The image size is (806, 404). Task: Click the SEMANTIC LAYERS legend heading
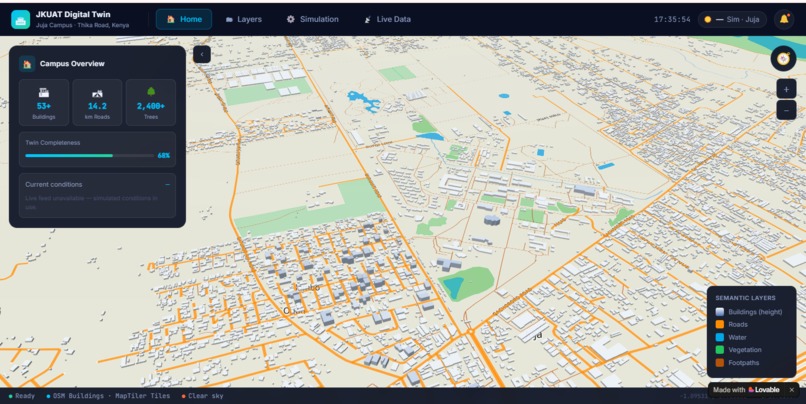point(745,298)
